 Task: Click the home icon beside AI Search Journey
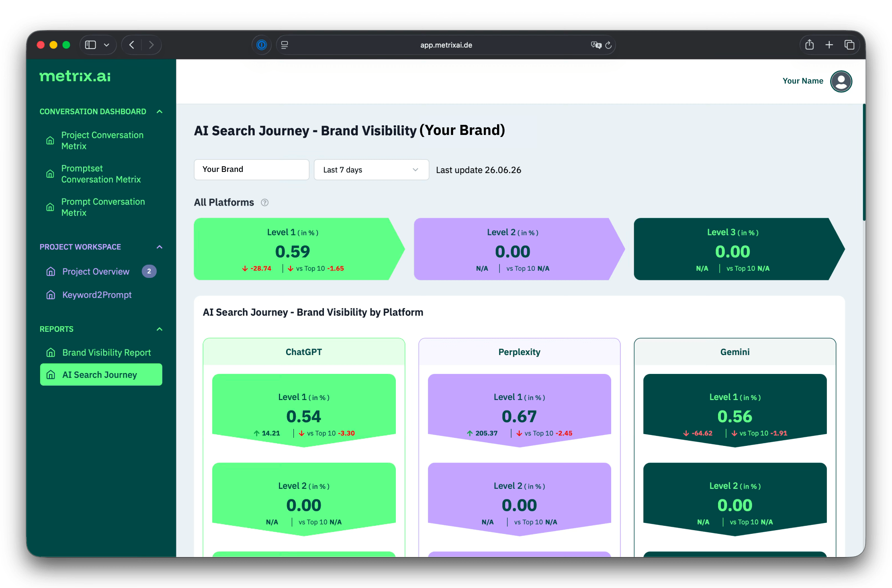(51, 375)
